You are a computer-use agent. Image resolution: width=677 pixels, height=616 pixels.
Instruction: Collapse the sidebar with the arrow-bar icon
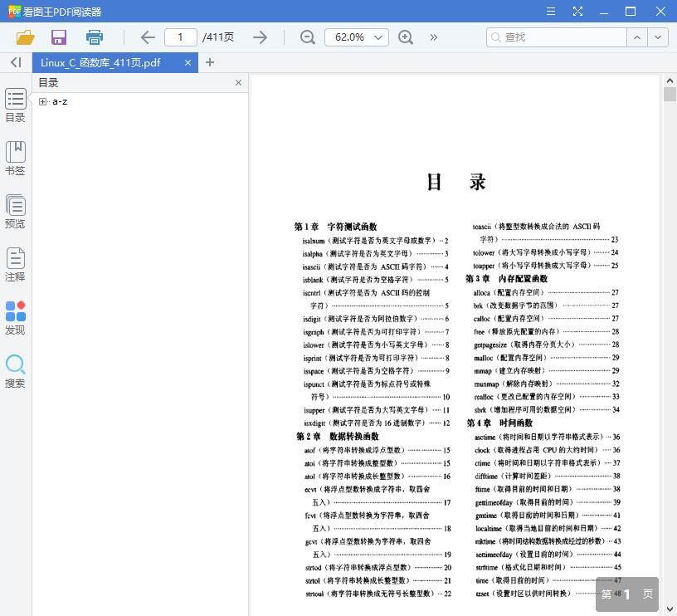[16, 62]
